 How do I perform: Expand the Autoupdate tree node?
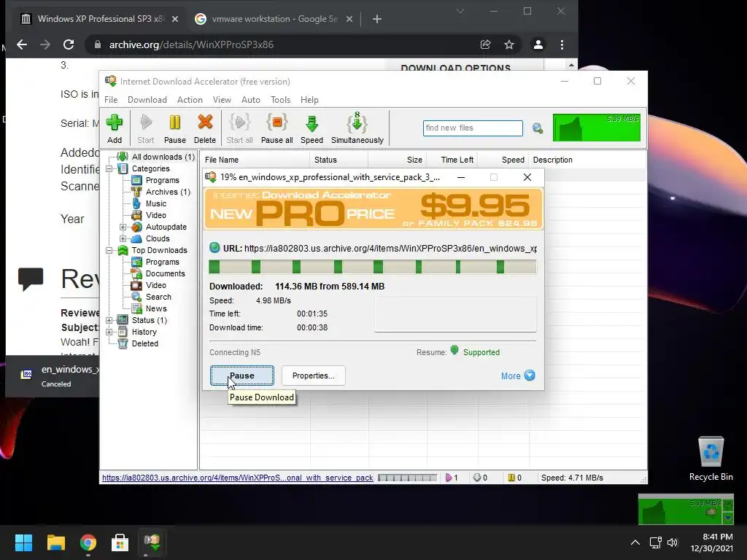point(123,227)
